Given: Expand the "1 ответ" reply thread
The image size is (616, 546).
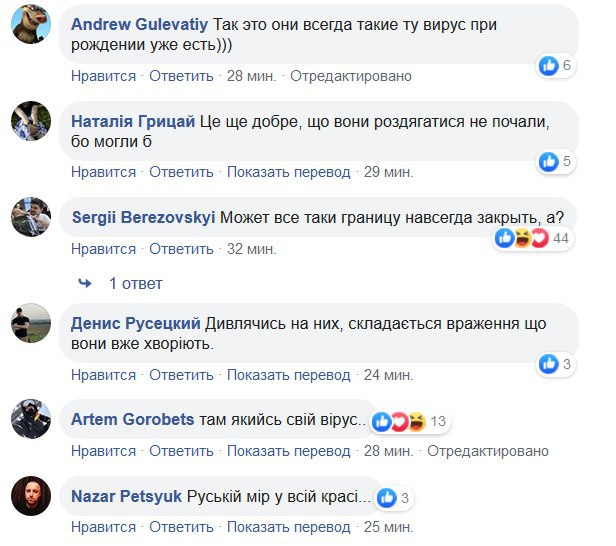Looking at the screenshot, I should pos(135,284).
